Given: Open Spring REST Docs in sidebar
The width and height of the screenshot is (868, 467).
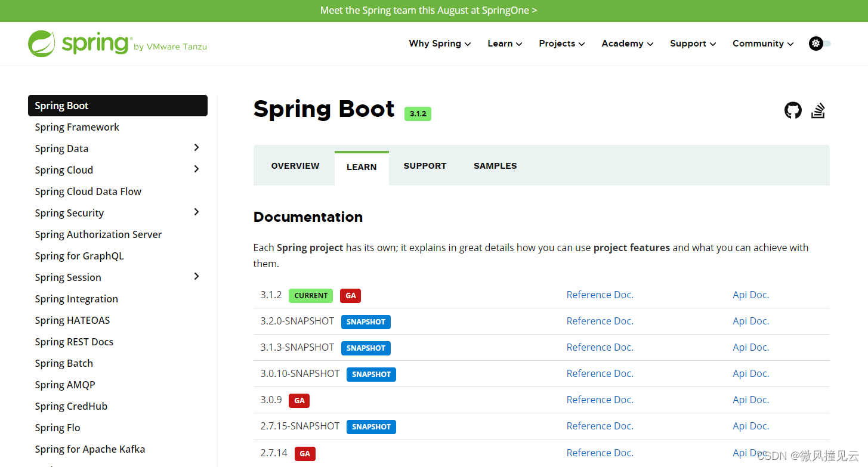Looking at the screenshot, I should 74,342.
